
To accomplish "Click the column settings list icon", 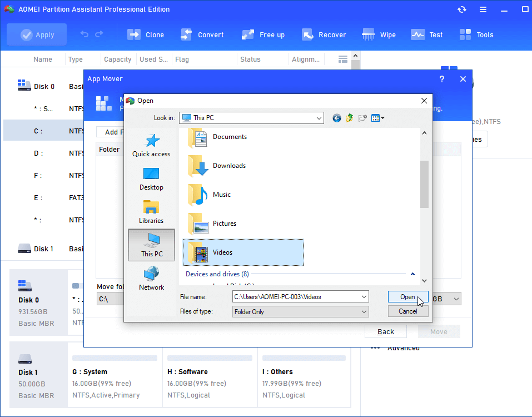I will 342,59.
